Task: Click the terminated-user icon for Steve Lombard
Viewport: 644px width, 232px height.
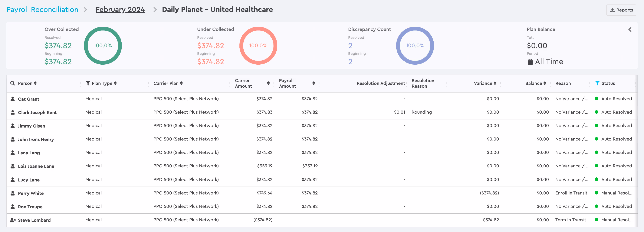Action: [13, 220]
